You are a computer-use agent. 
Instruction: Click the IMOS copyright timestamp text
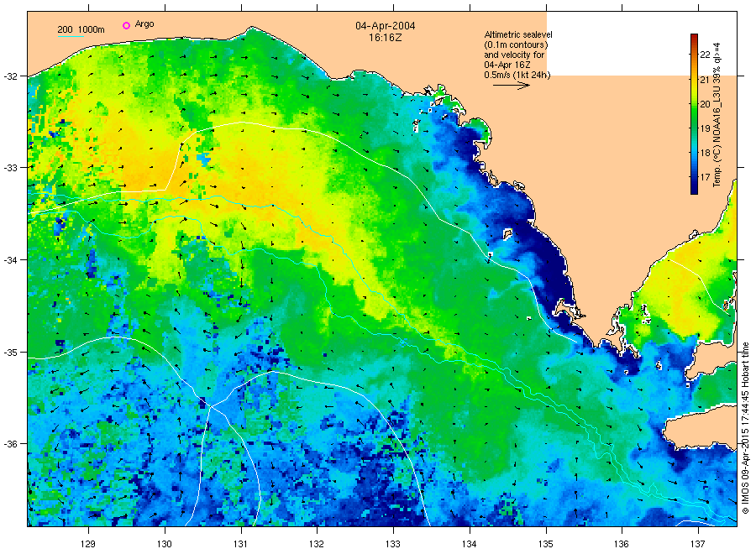pos(745,428)
